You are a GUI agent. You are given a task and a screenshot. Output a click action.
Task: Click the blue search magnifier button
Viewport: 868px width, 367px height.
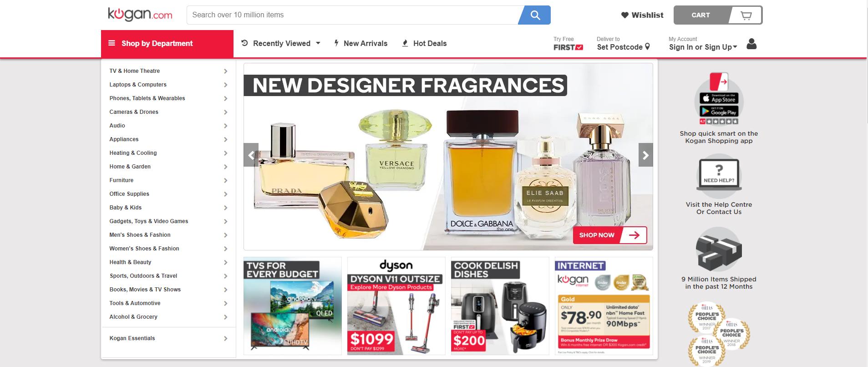click(x=535, y=15)
